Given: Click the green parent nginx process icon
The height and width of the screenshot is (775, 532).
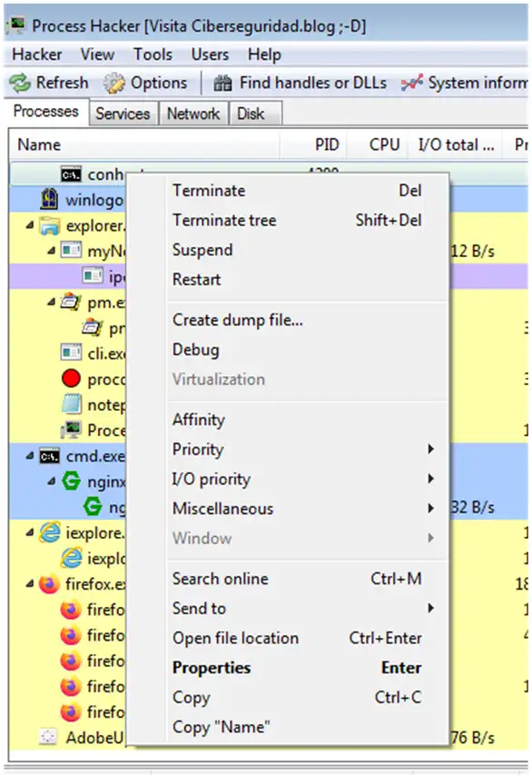Looking at the screenshot, I should [71, 482].
